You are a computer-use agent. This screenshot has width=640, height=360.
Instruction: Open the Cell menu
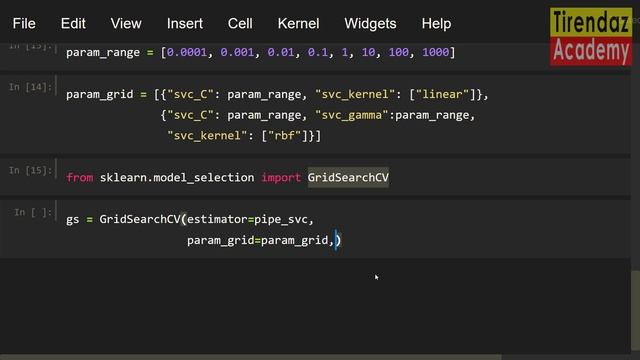[x=240, y=24]
